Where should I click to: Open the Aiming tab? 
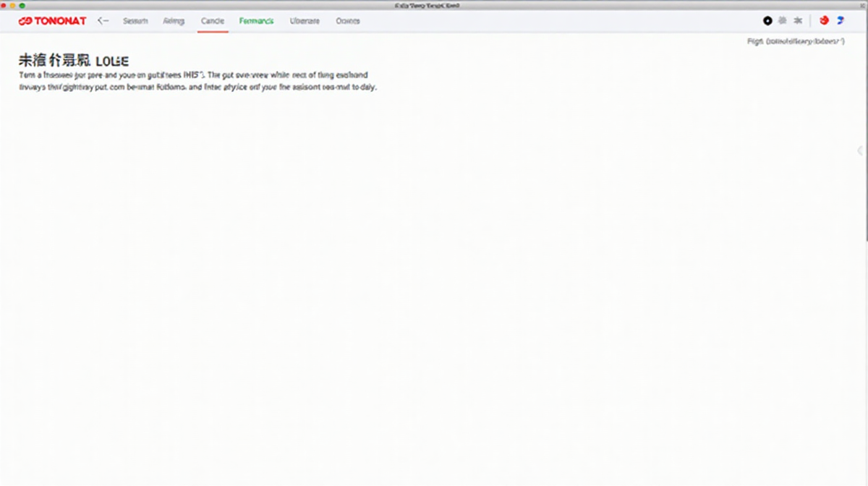(174, 21)
